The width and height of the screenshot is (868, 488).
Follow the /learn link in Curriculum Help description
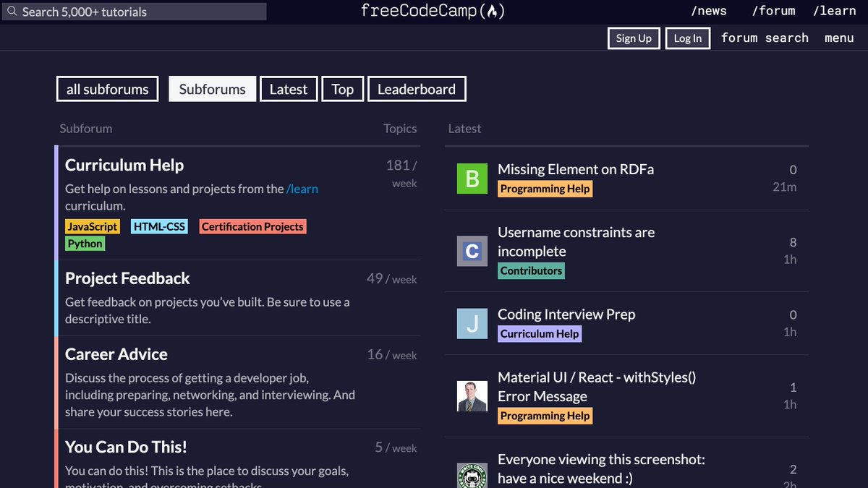coord(302,189)
